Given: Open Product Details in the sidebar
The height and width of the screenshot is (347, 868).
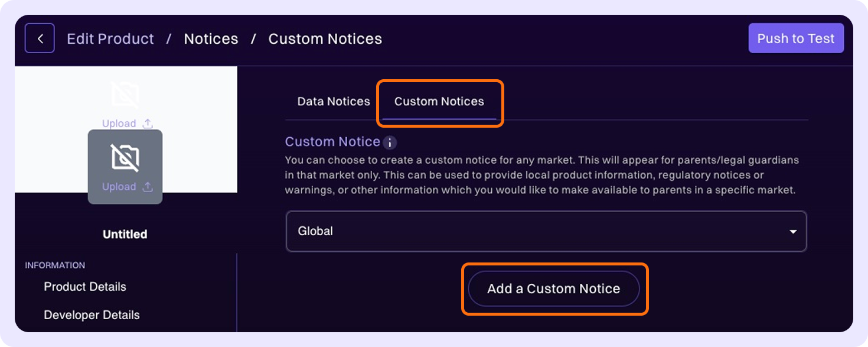Looking at the screenshot, I should point(84,287).
